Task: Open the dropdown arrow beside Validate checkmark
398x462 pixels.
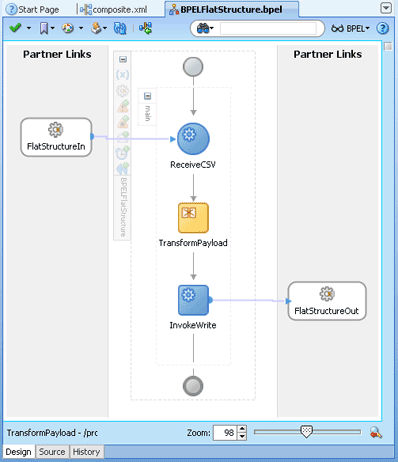Action: pyautogui.click(x=29, y=28)
